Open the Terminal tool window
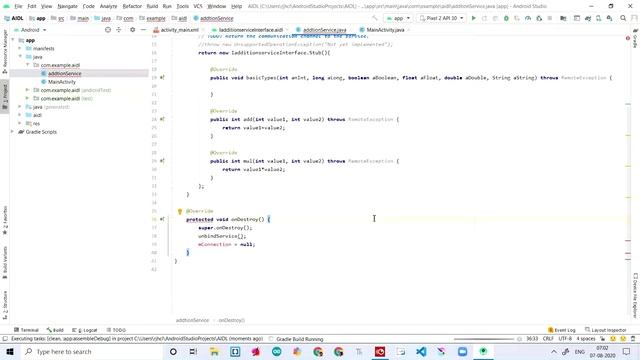 [26, 330]
